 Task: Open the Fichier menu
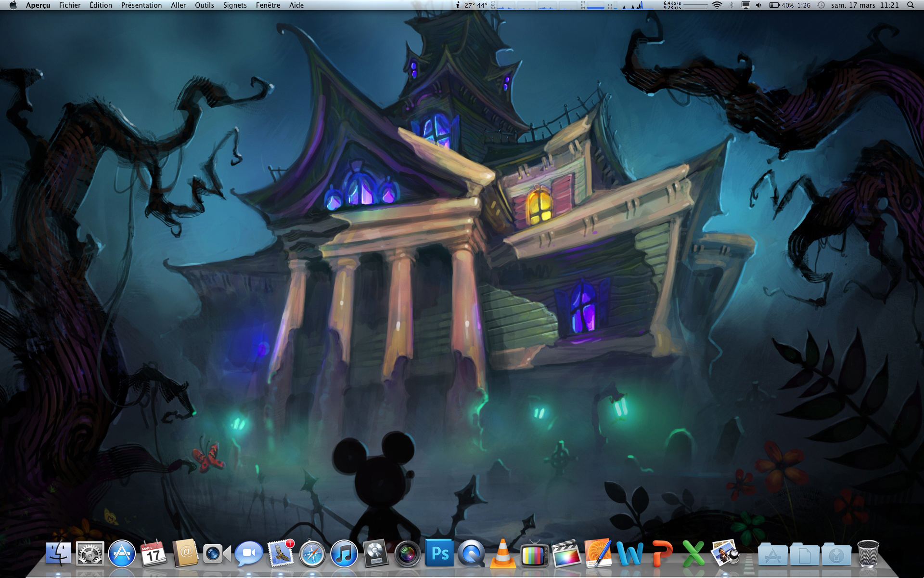click(x=70, y=5)
